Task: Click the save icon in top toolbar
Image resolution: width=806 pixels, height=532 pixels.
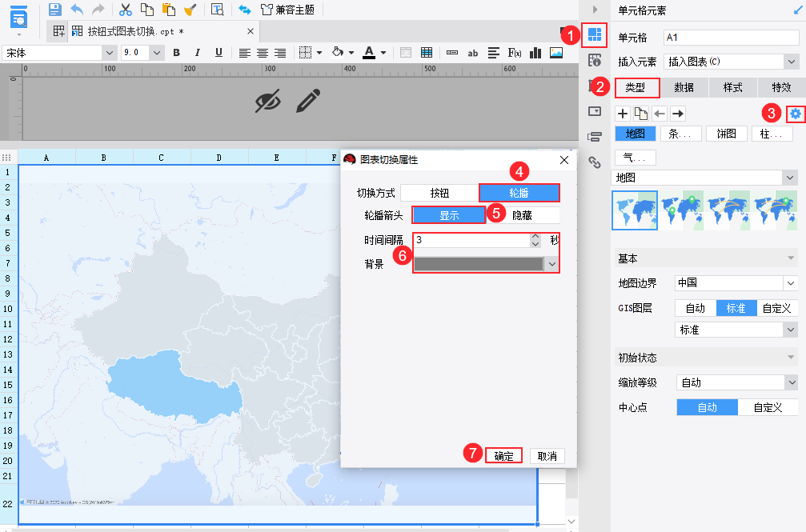Action: tap(55, 10)
